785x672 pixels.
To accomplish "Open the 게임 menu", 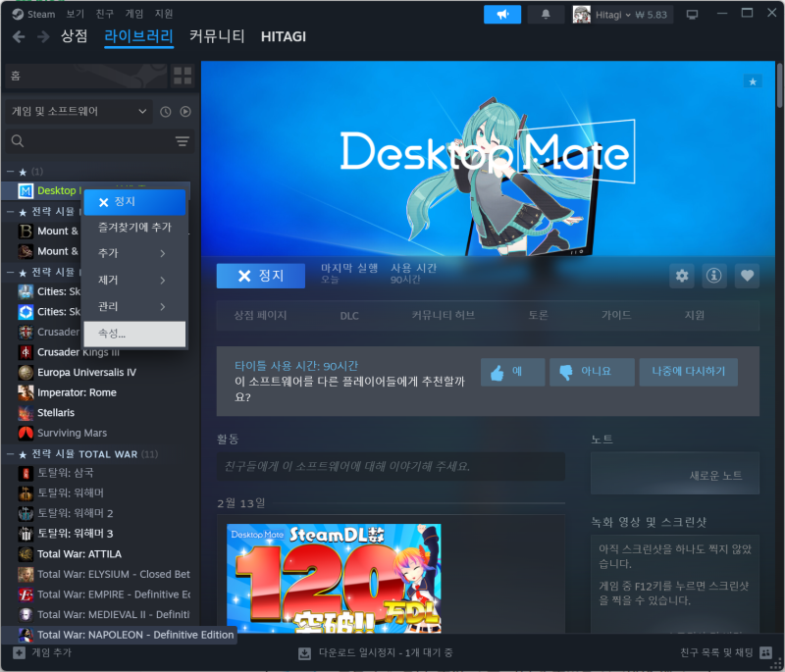I will 133,14.
